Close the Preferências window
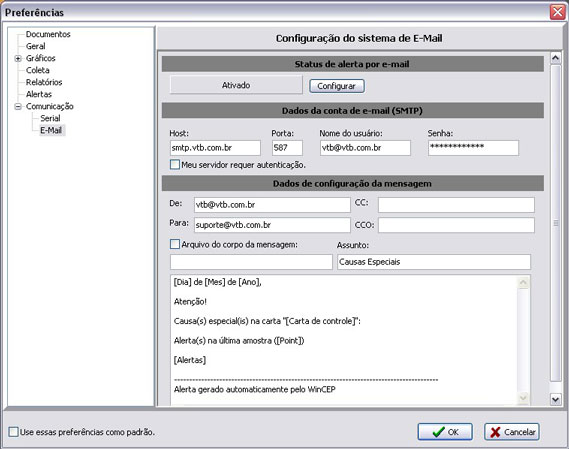This screenshot has width=569, height=449. pyautogui.click(x=557, y=12)
